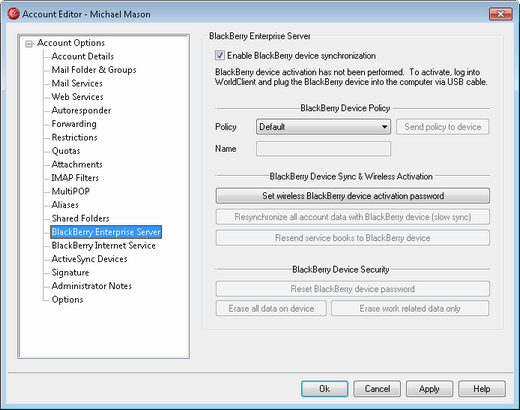
Task: Cancel the account editor changes
Action: click(377, 389)
